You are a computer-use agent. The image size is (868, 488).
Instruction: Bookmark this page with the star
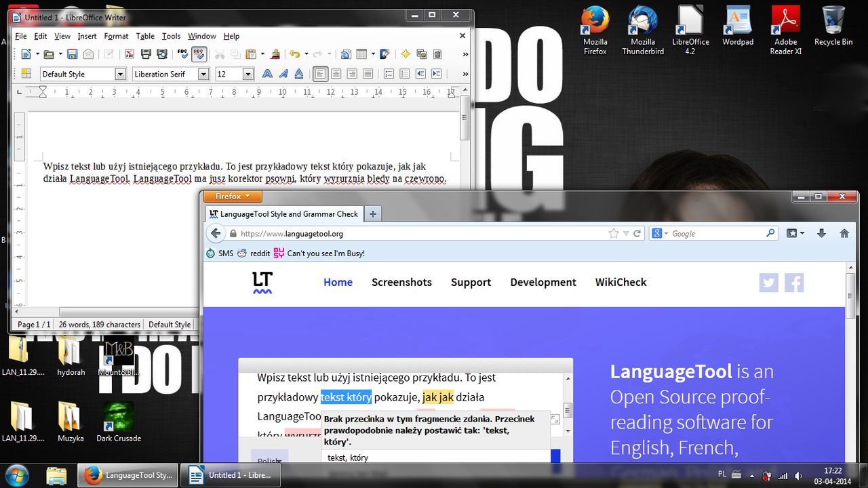pyautogui.click(x=614, y=233)
